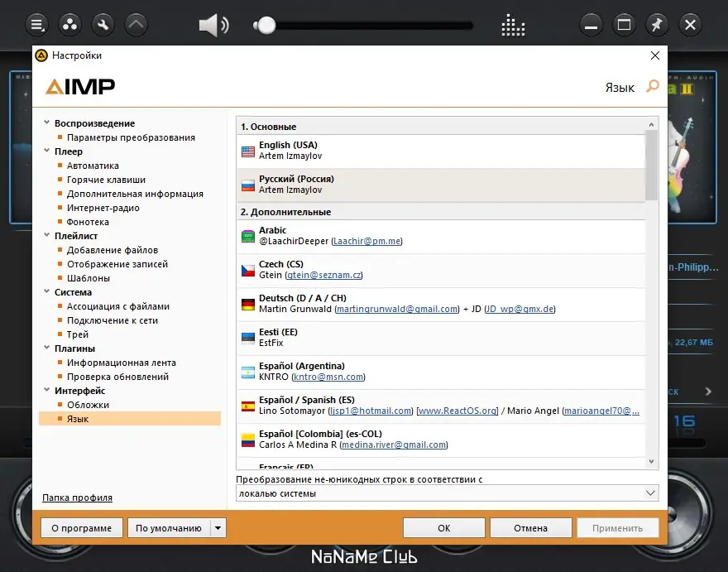Open Добавление файлов settings page

click(x=113, y=250)
